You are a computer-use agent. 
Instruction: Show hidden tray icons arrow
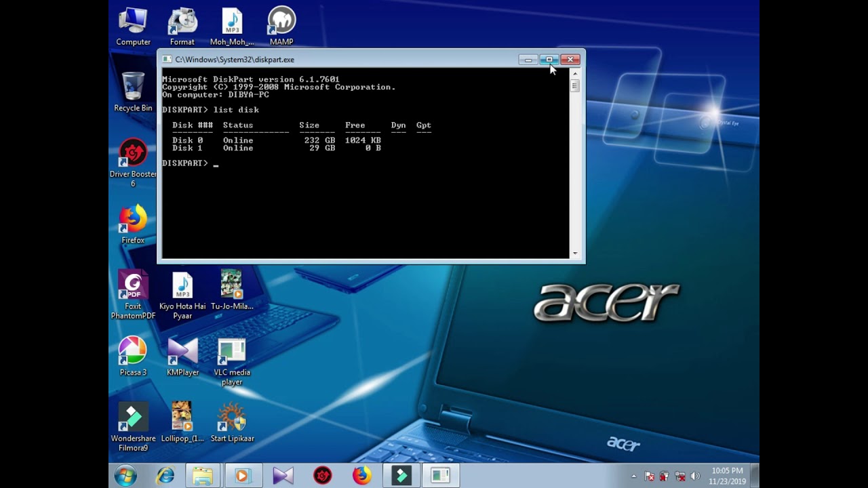point(634,476)
